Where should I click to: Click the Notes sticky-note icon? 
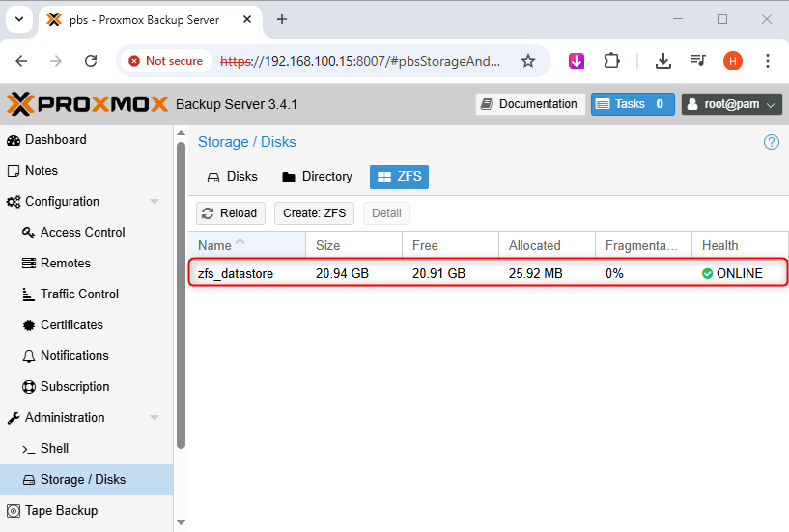[x=14, y=171]
